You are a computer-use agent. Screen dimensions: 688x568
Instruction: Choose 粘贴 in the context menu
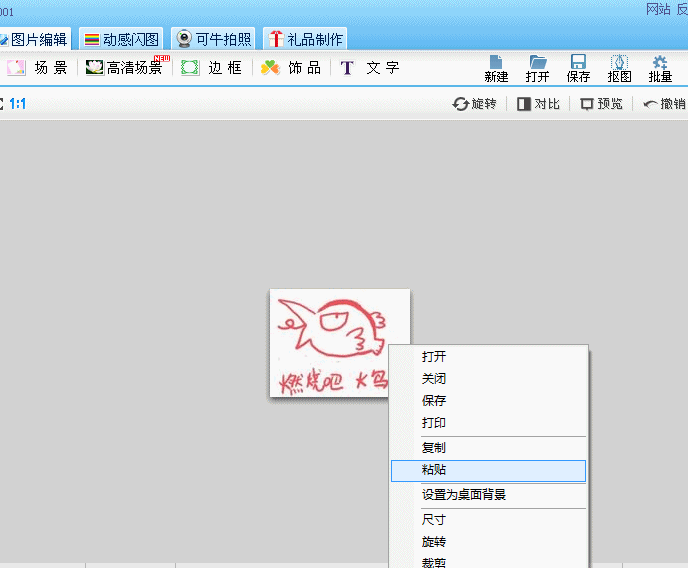pyautogui.click(x=488, y=471)
